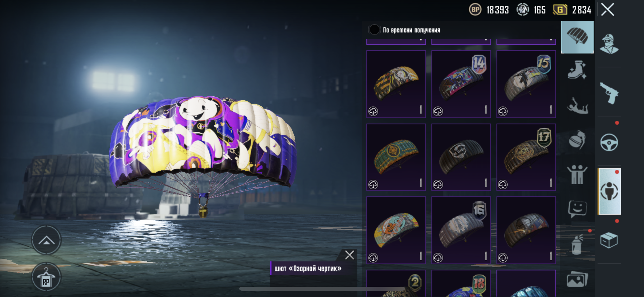Image resolution: width=644 pixels, height=297 pixels.
Task: Open the teammates two-figures category
Action: click(577, 174)
